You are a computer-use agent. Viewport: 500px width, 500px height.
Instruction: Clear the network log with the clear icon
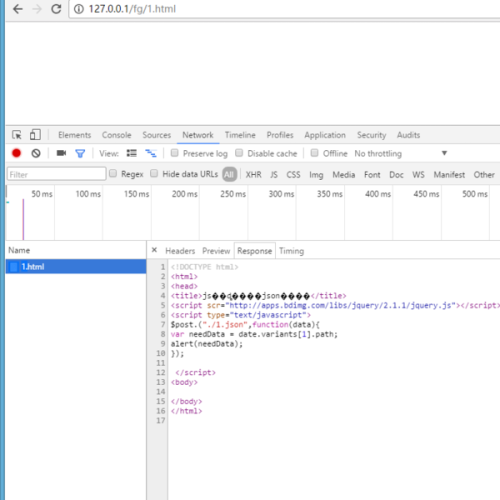click(36, 153)
